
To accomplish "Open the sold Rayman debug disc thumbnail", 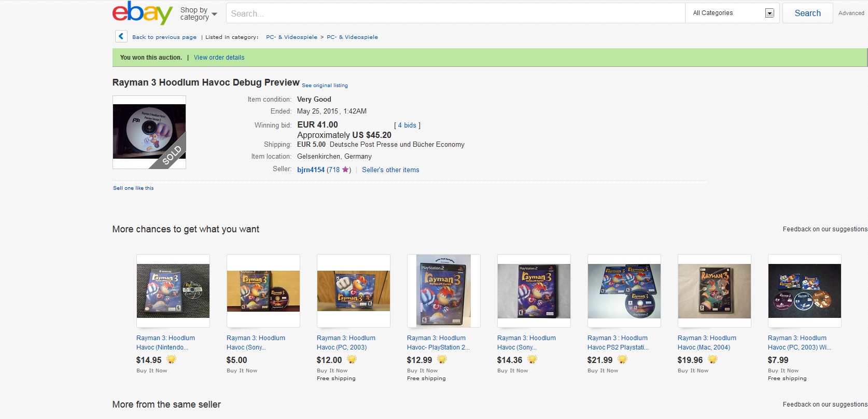I will click(x=149, y=132).
